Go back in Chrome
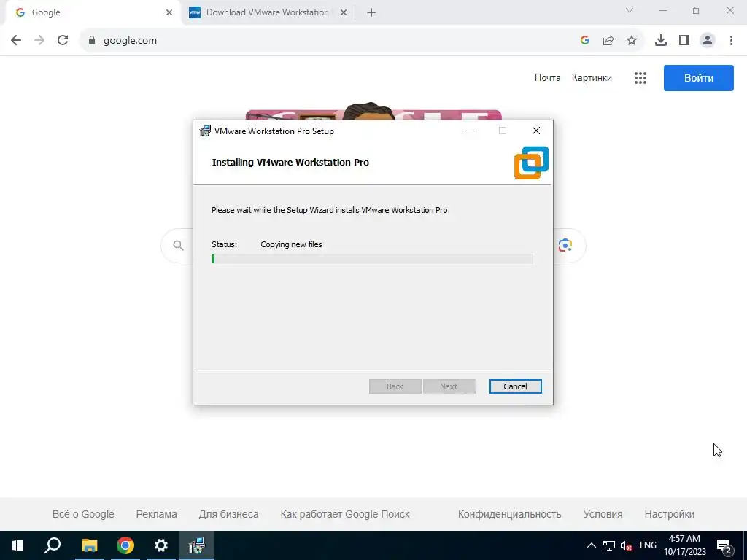This screenshot has width=747, height=560. [16, 41]
